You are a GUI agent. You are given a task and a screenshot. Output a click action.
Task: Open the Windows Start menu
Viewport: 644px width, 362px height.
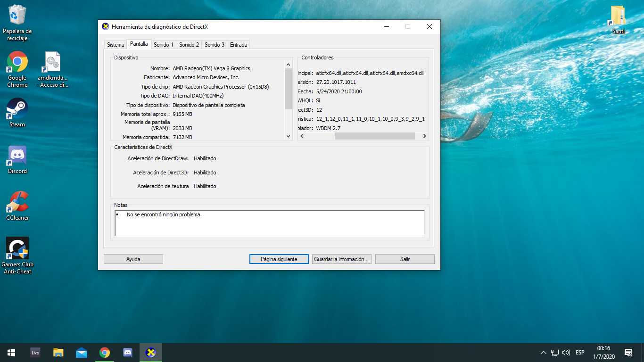[x=11, y=352]
